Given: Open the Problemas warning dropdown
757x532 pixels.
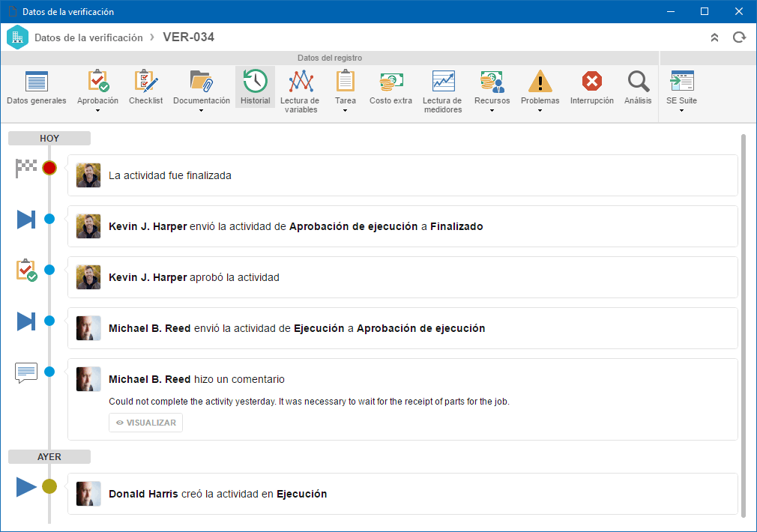Looking at the screenshot, I should click(x=540, y=91).
